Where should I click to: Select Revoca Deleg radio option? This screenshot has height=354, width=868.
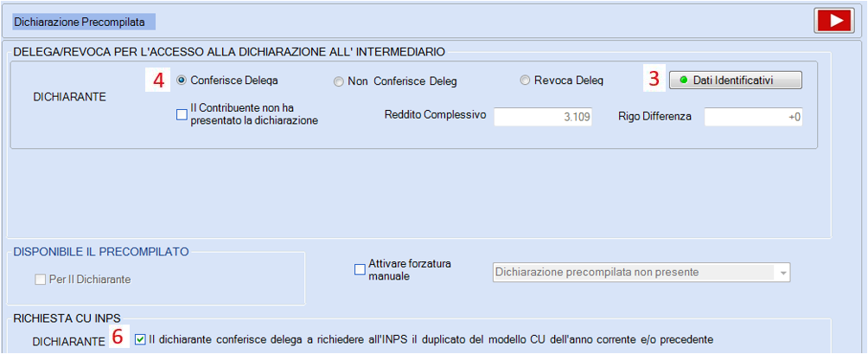tap(525, 80)
